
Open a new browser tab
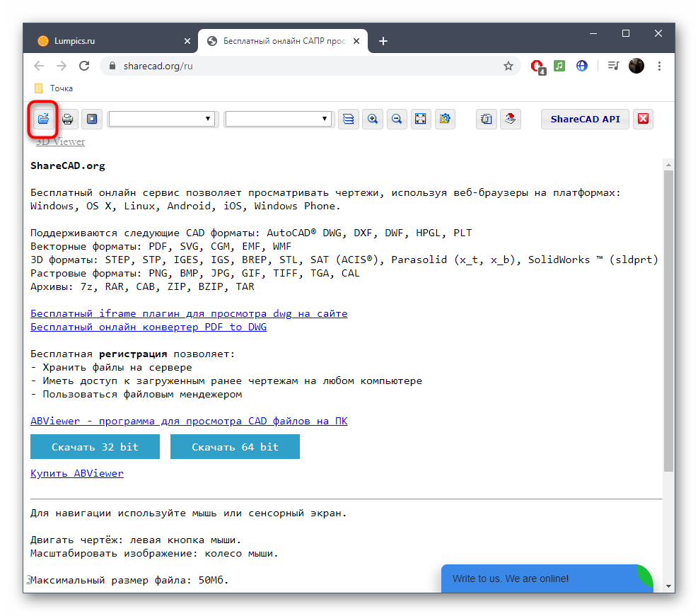point(383,41)
